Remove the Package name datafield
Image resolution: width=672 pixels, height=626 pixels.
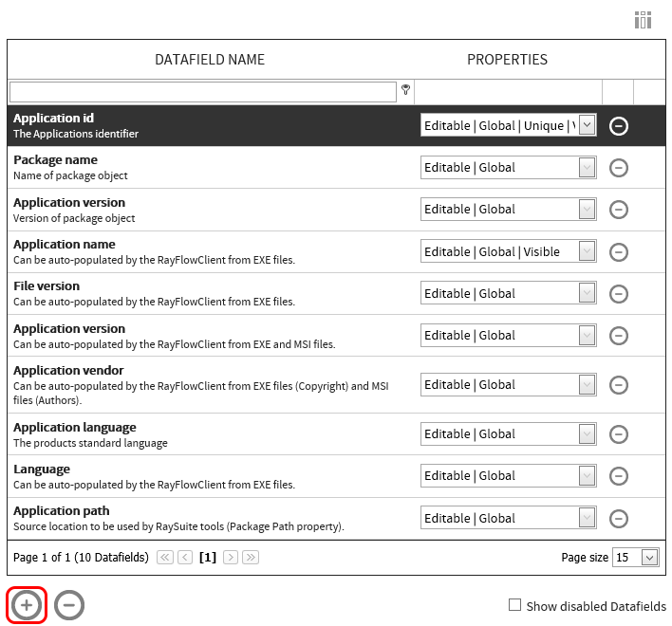pos(619,168)
